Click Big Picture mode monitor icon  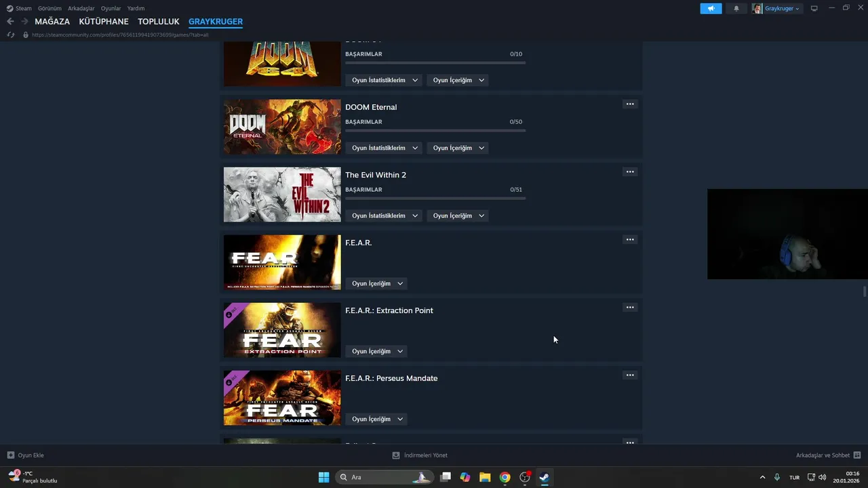tap(814, 8)
